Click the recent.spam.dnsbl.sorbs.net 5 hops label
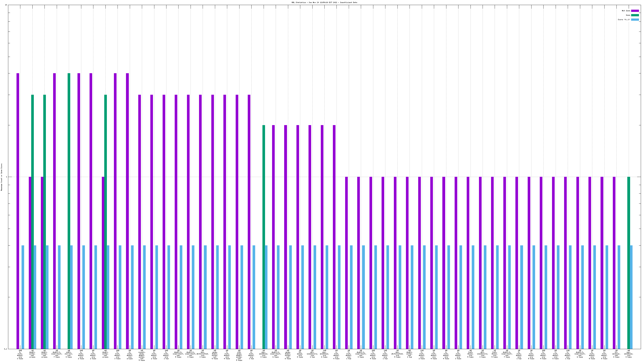 click(x=142, y=355)
